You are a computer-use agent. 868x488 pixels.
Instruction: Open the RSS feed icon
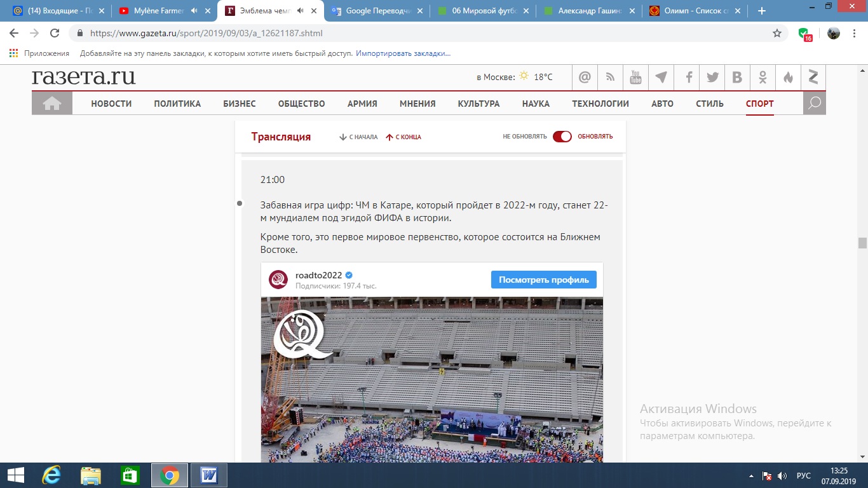[610, 78]
